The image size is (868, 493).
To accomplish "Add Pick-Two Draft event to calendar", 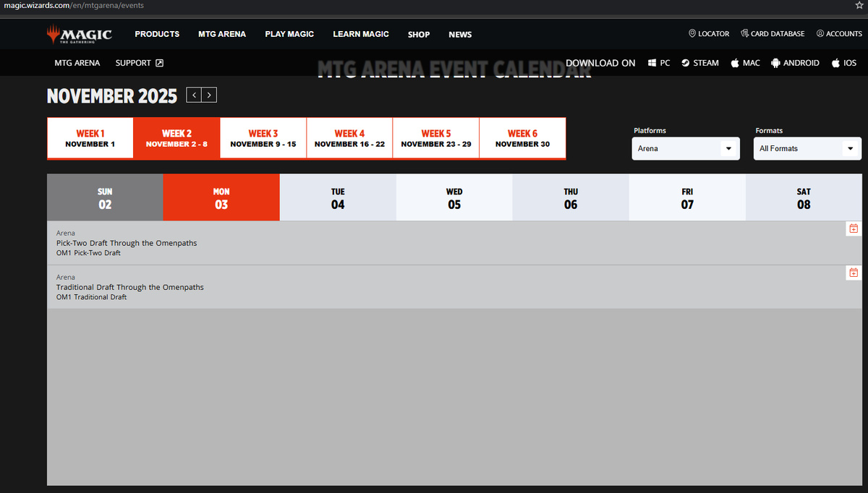I will coord(853,228).
